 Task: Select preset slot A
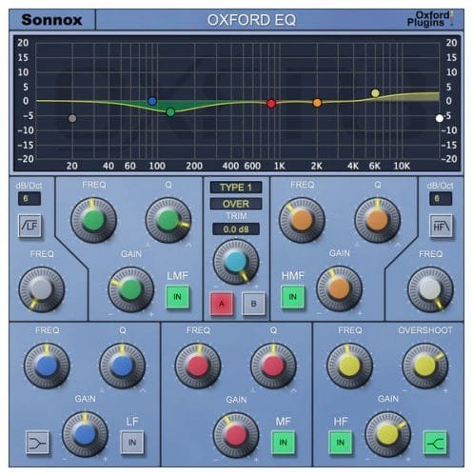point(222,304)
